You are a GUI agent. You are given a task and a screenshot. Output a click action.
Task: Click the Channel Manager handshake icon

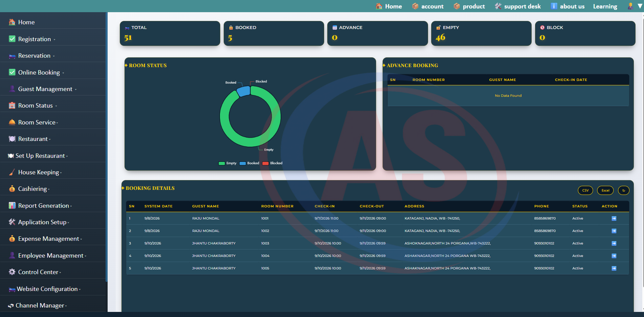11,306
